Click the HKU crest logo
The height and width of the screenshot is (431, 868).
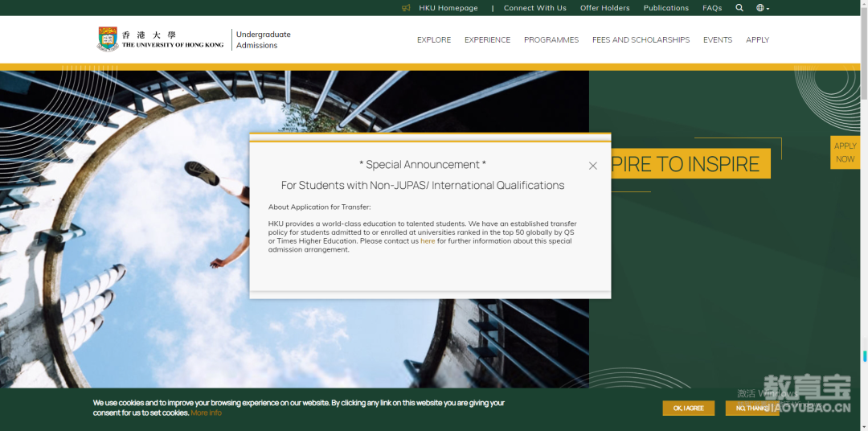click(108, 39)
